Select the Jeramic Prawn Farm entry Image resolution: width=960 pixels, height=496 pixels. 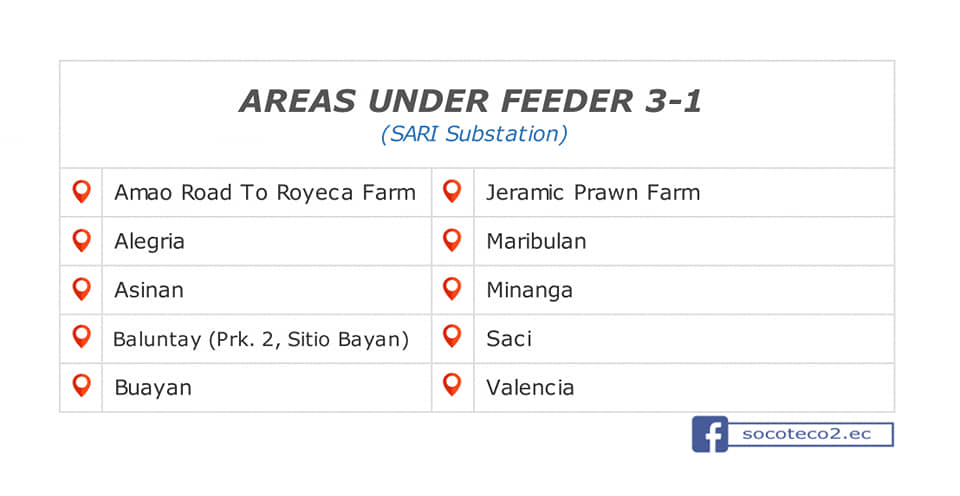tap(593, 192)
